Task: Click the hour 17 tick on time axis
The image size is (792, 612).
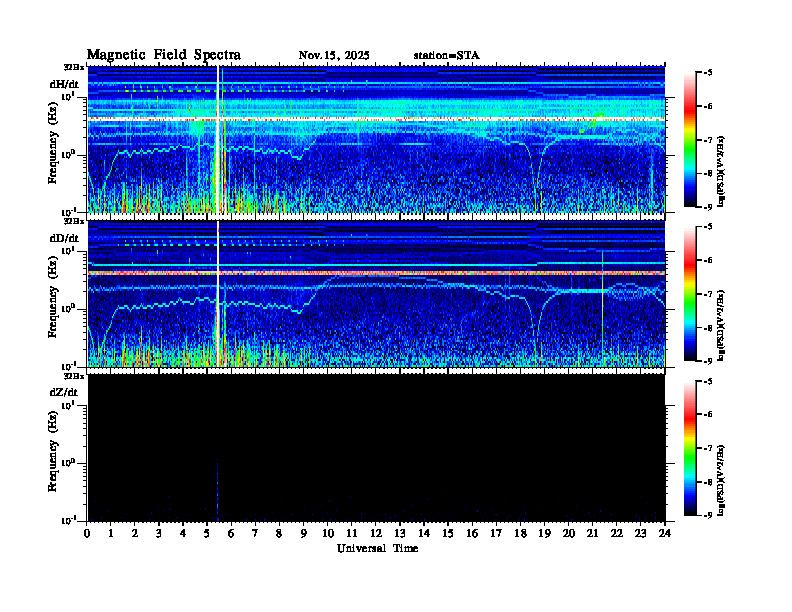Action: [496, 534]
